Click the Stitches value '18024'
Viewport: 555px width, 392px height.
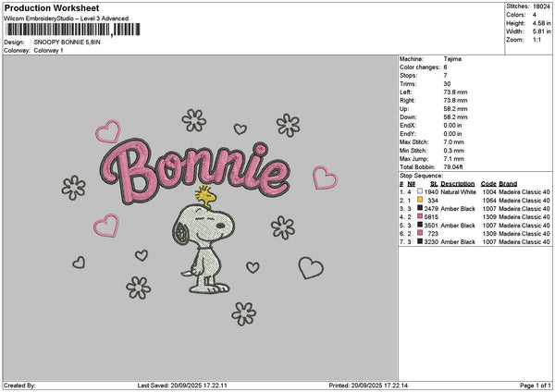[541, 6]
